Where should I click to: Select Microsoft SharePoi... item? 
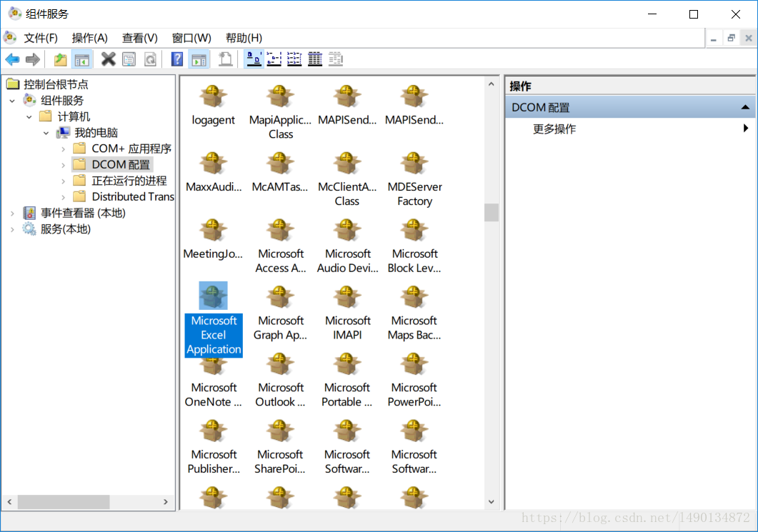[x=280, y=447]
